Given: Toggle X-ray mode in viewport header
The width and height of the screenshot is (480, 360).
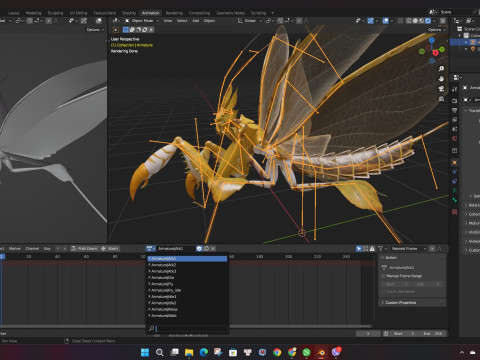Looking at the screenshot, I should coord(400,21).
